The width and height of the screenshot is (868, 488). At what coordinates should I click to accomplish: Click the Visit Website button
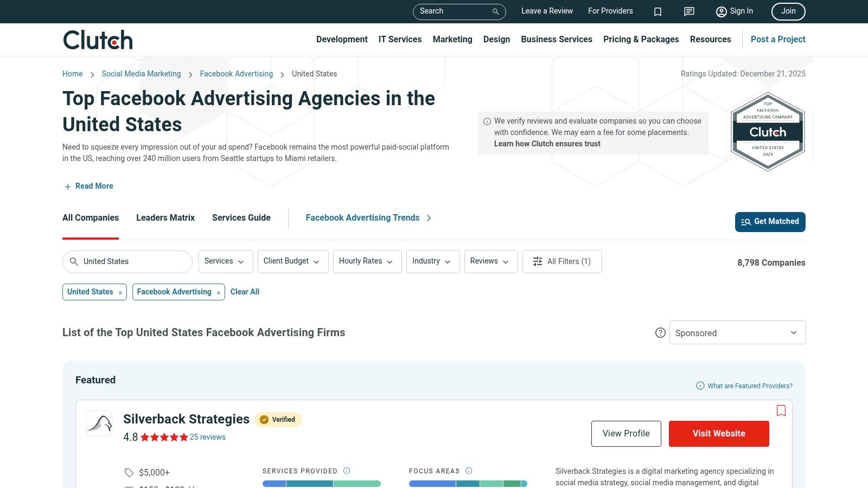(719, 433)
